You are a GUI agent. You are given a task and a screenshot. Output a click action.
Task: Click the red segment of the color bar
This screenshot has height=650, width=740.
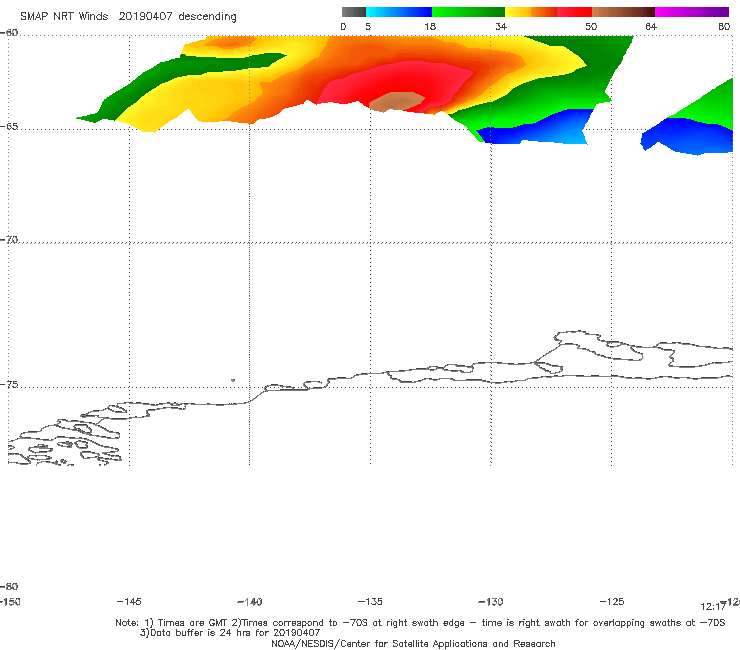coord(574,12)
